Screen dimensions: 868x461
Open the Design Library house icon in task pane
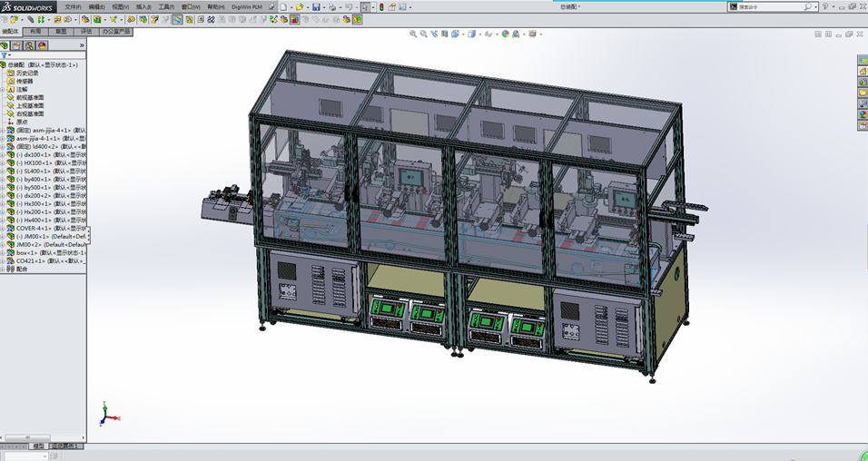pyautogui.click(x=863, y=71)
